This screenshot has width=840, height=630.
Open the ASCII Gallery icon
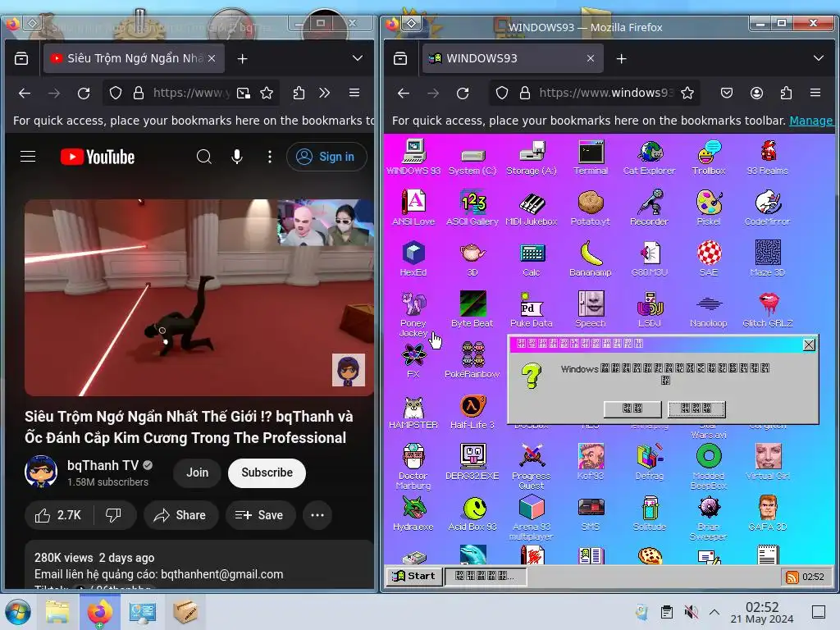tap(472, 208)
